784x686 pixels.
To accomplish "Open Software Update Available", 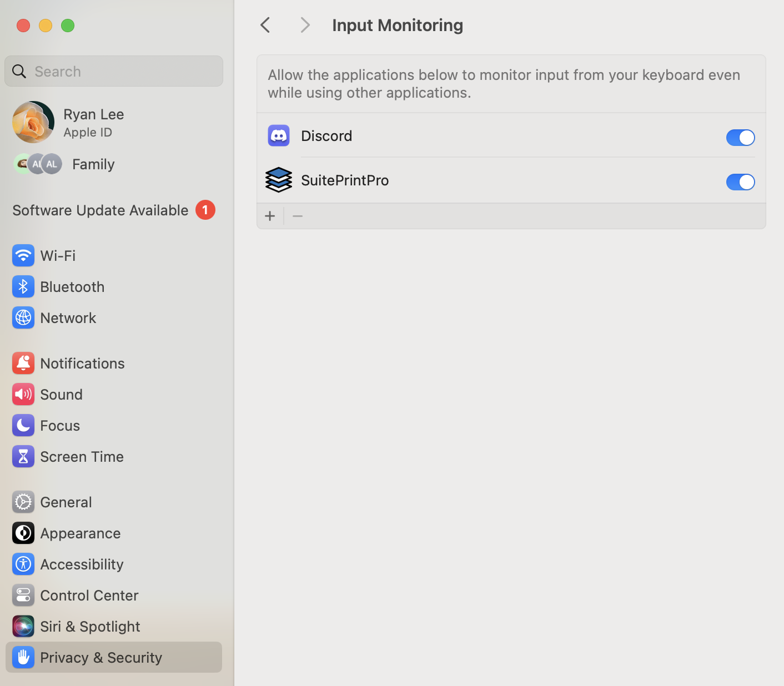I will pyautogui.click(x=114, y=210).
